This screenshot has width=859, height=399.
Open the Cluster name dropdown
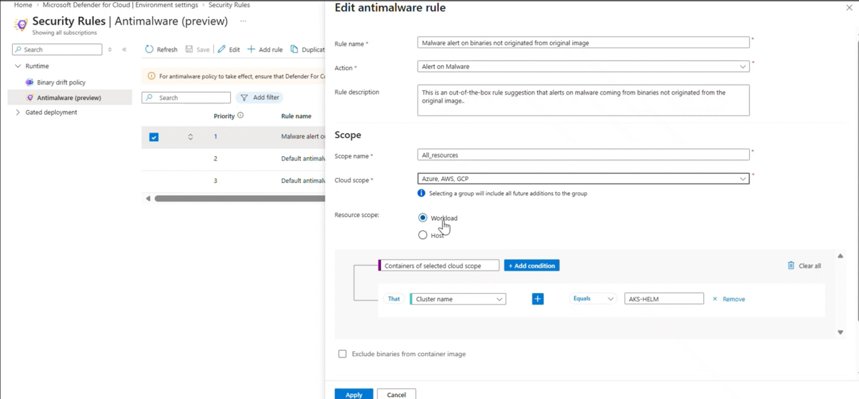458,299
